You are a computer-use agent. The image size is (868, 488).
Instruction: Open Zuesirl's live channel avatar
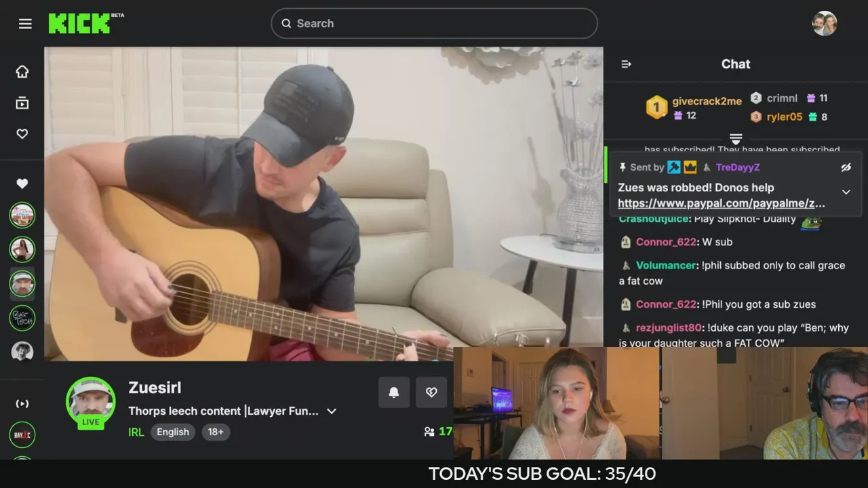(91, 402)
